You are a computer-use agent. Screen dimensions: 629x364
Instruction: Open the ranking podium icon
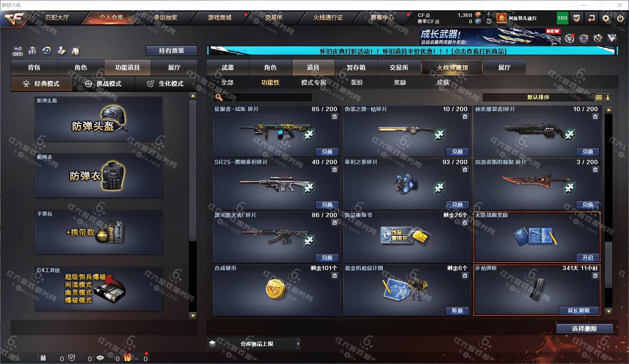(33, 51)
